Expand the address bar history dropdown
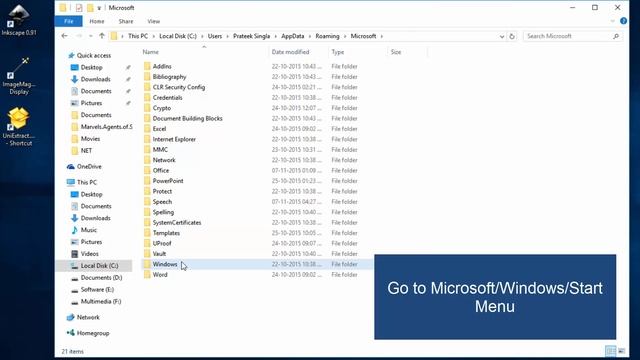 (x=502, y=36)
